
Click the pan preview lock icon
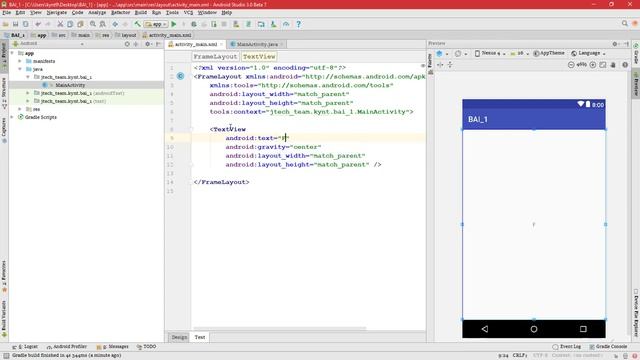tap(613, 64)
